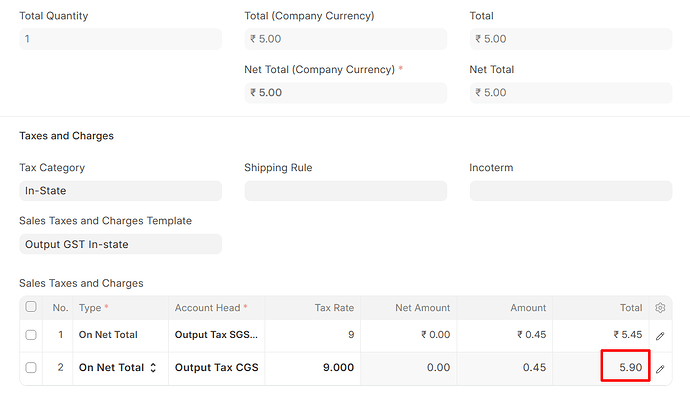This screenshot has height=393, width=690.
Task: Check the checkbox for row 1
Action: pos(31,335)
